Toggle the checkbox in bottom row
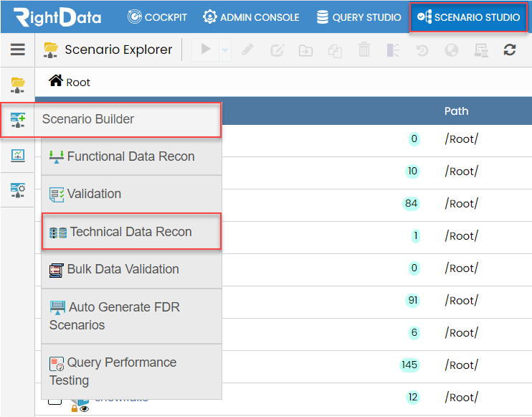Screen dimensions: 532x417 (x=54, y=402)
